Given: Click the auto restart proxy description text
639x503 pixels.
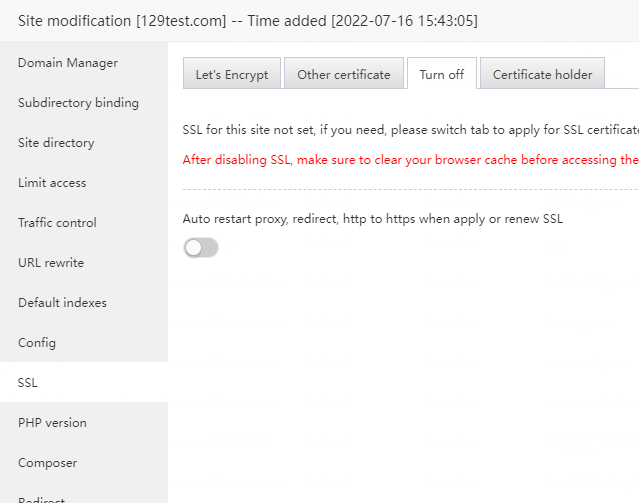Looking at the screenshot, I should pos(373,218).
